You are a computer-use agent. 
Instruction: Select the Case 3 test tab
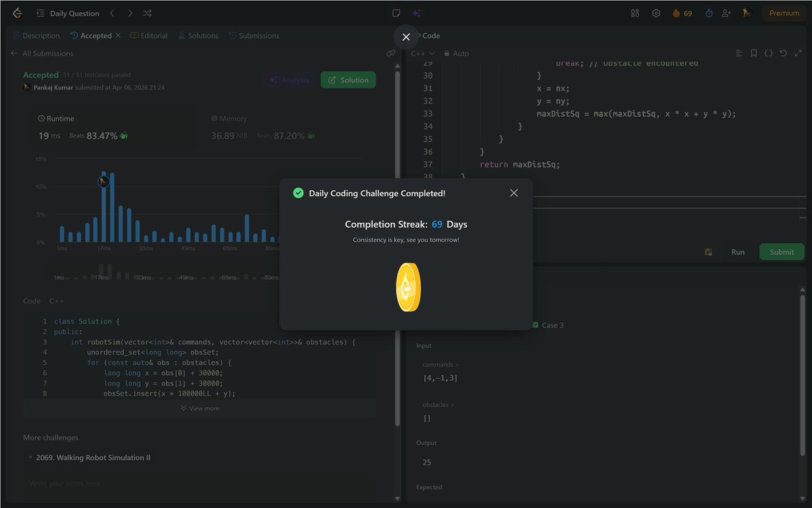click(548, 325)
